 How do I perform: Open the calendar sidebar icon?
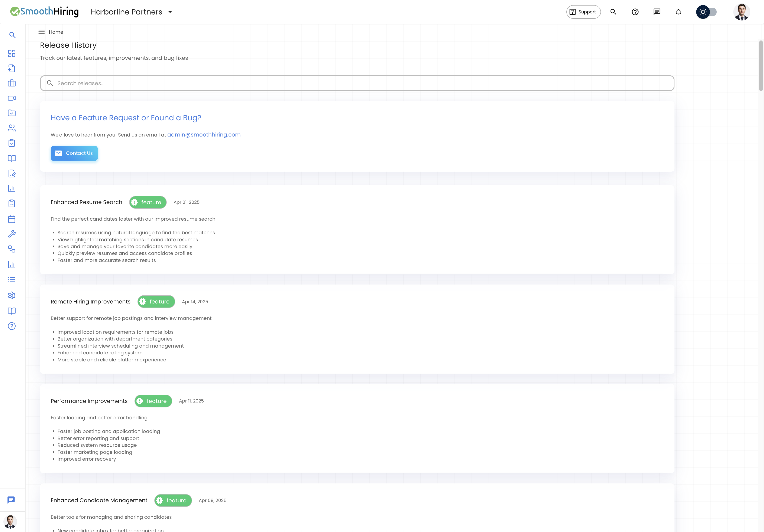tap(12, 219)
